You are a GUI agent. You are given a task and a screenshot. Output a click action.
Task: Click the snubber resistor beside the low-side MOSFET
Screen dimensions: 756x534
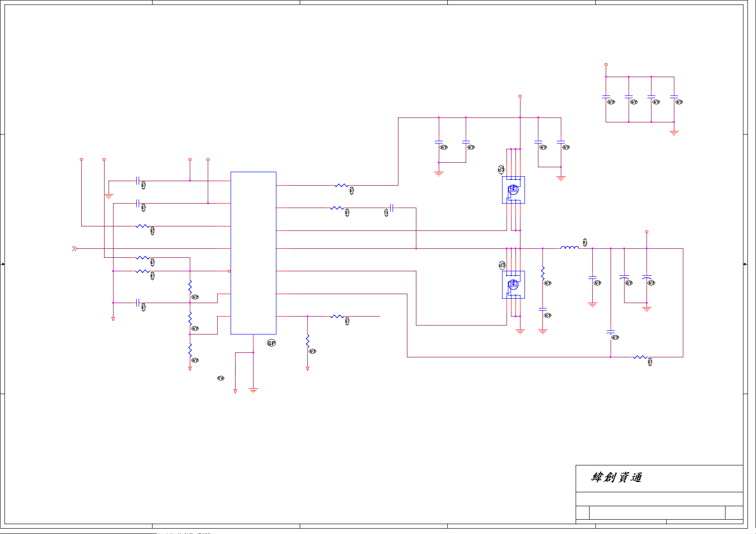[543, 274]
